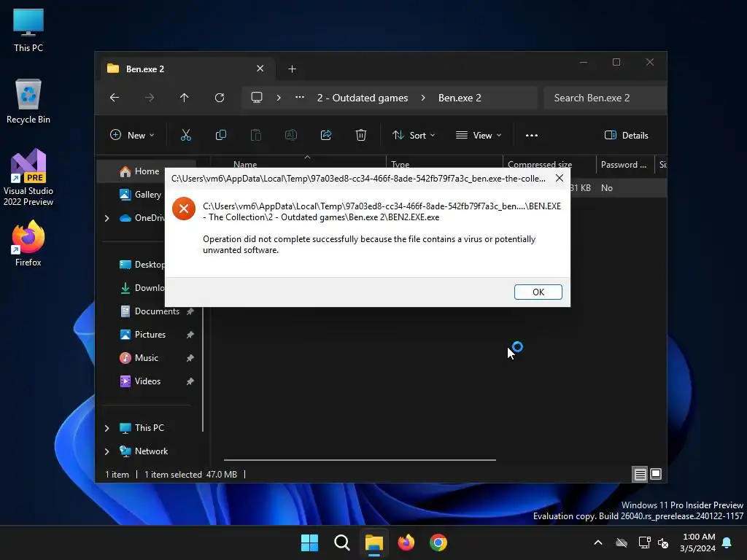Expand This PC tree node
Screen dimensions: 747x560
coord(107,428)
